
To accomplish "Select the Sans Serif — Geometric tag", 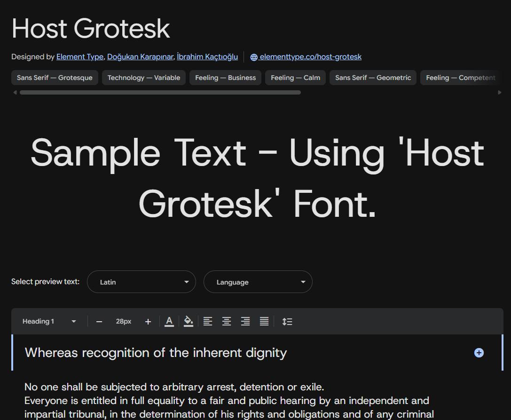I will 373,78.
